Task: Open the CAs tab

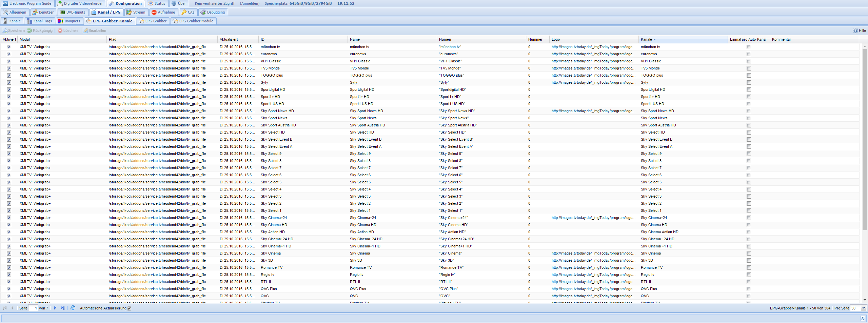Action: point(188,12)
